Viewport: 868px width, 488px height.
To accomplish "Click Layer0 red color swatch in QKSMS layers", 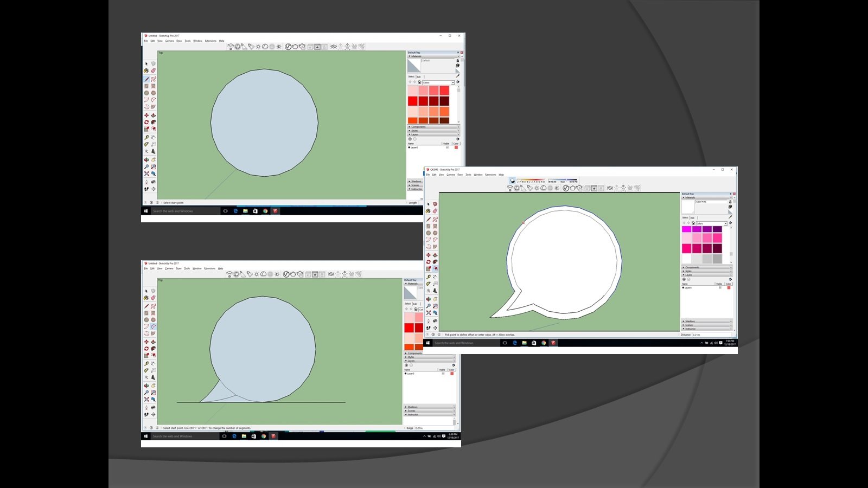I will point(729,287).
